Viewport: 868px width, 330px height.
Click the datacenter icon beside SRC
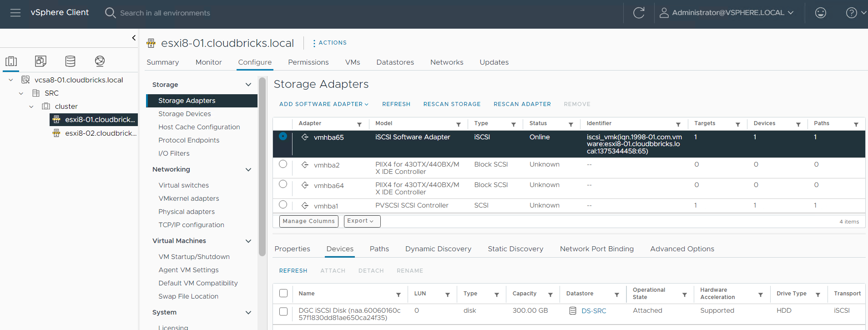point(36,93)
